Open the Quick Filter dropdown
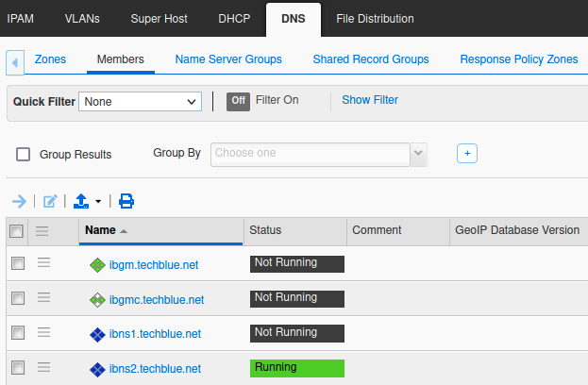This screenshot has height=385, width=588. 140,101
